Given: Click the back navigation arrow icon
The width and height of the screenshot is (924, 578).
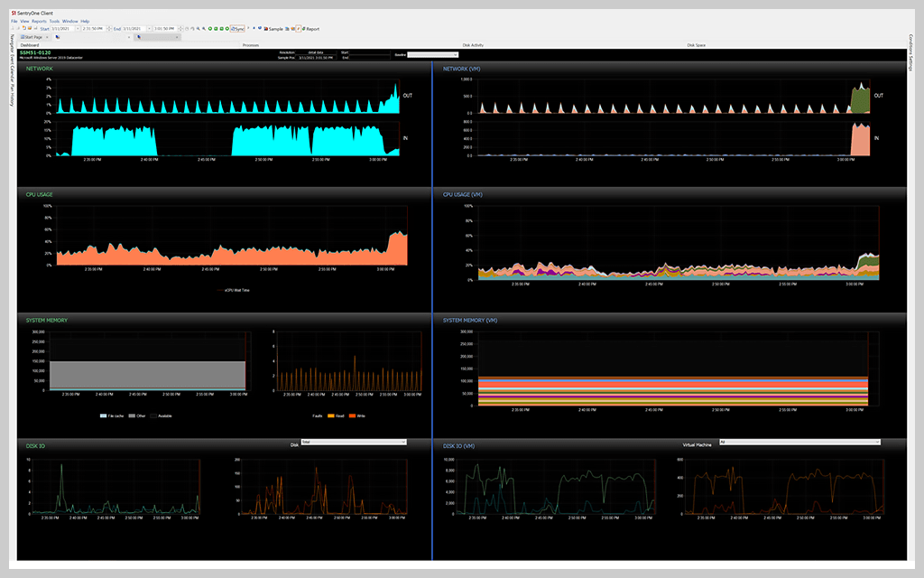Looking at the screenshot, I should tap(12, 28).
